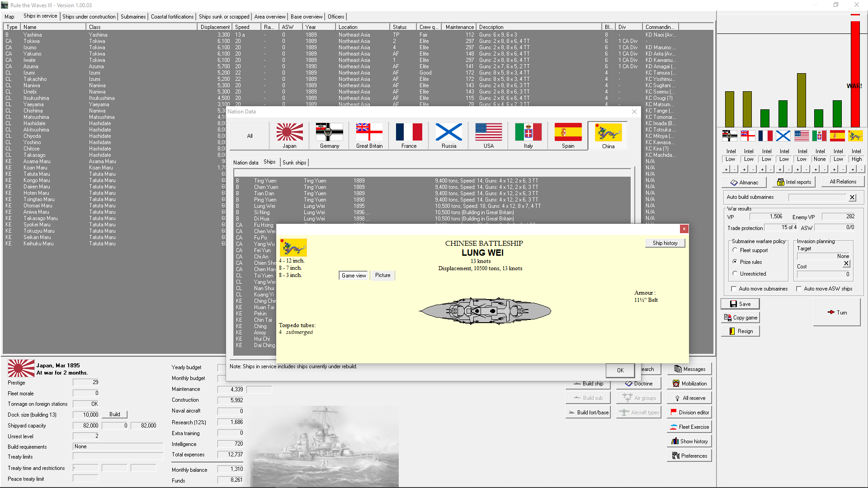Switch ship display to Game view

(x=354, y=276)
